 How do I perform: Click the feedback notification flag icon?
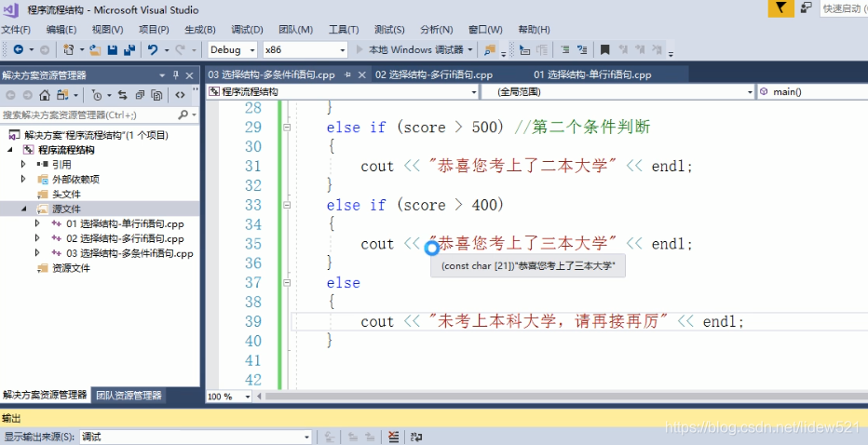pos(780,8)
